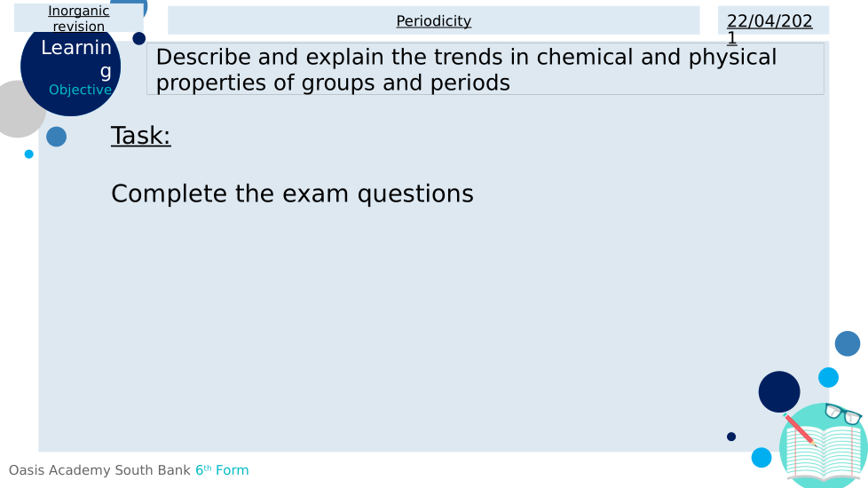
Task: Click the cyan "Objective" label in circle
Action: tap(80, 90)
